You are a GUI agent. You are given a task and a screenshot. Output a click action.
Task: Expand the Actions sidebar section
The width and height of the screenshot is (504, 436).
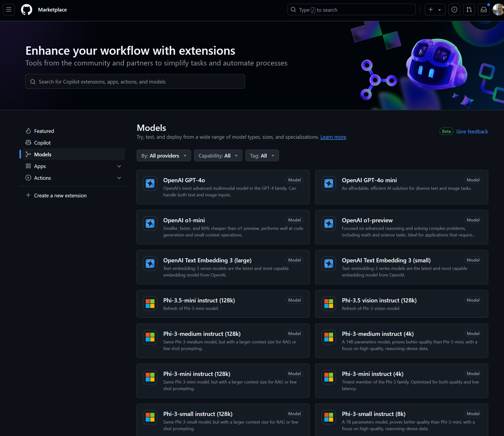click(x=119, y=178)
